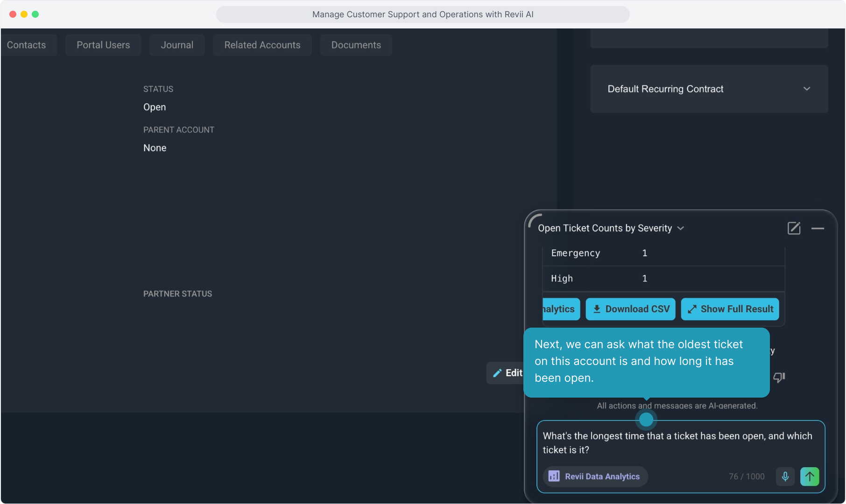Click the microphone voice input icon

pyautogui.click(x=785, y=476)
